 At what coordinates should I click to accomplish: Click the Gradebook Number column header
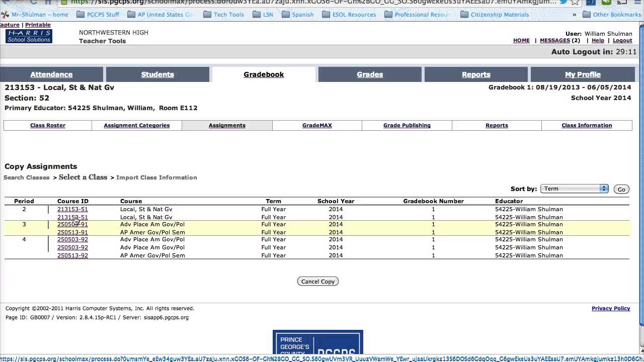click(x=433, y=201)
